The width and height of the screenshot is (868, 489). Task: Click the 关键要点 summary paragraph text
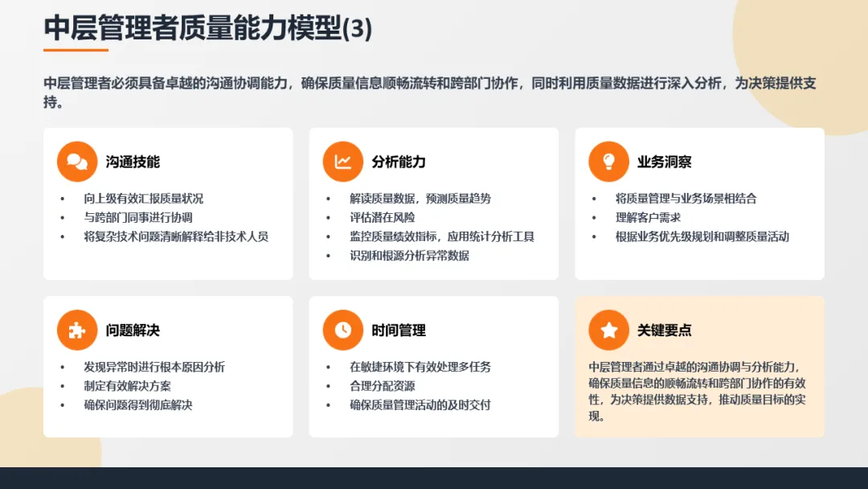[697, 392]
